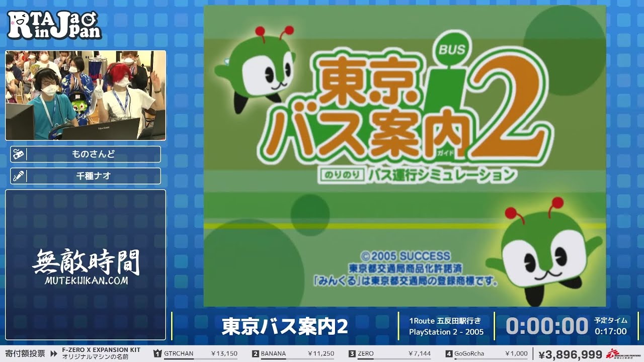Click the estimate time 0:17:00
The height and width of the screenshot is (362, 644).
[x=611, y=331]
